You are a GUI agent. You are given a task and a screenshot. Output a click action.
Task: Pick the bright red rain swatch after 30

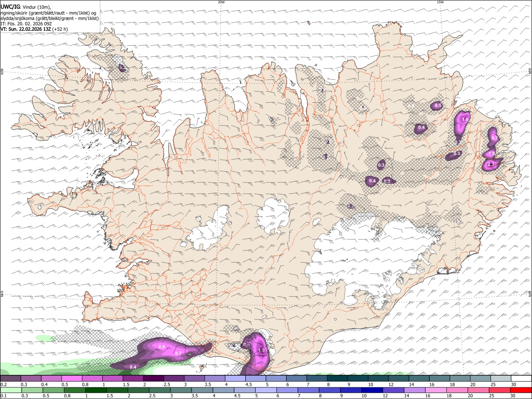click(521, 390)
